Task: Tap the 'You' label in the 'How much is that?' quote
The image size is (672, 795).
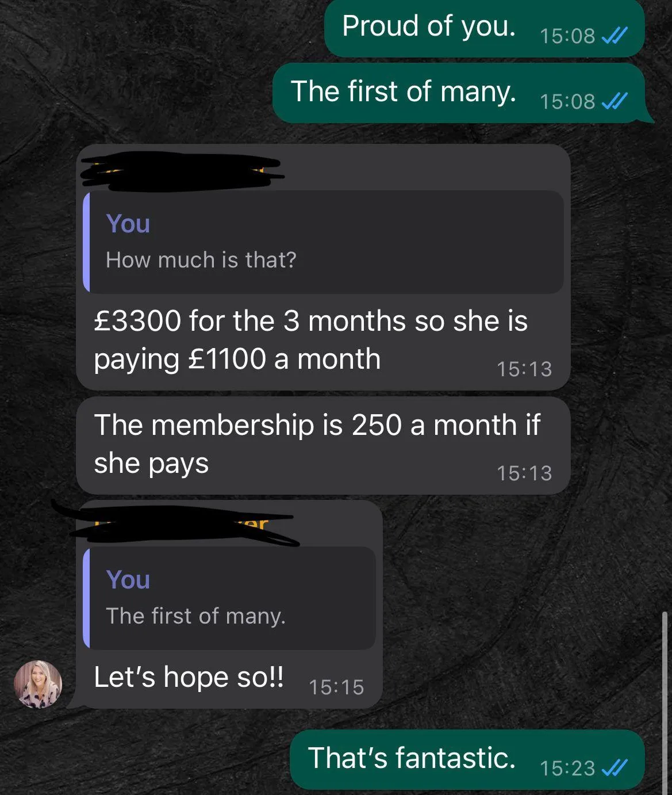Action: 128,223
